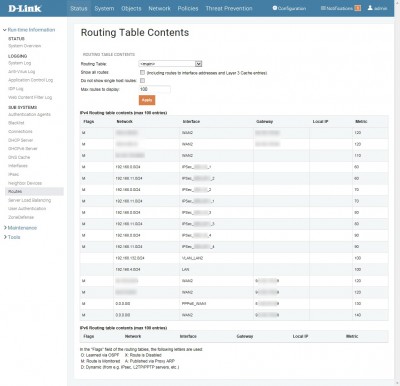
Task: Open the ZoneDefense page
Action: 21,217
